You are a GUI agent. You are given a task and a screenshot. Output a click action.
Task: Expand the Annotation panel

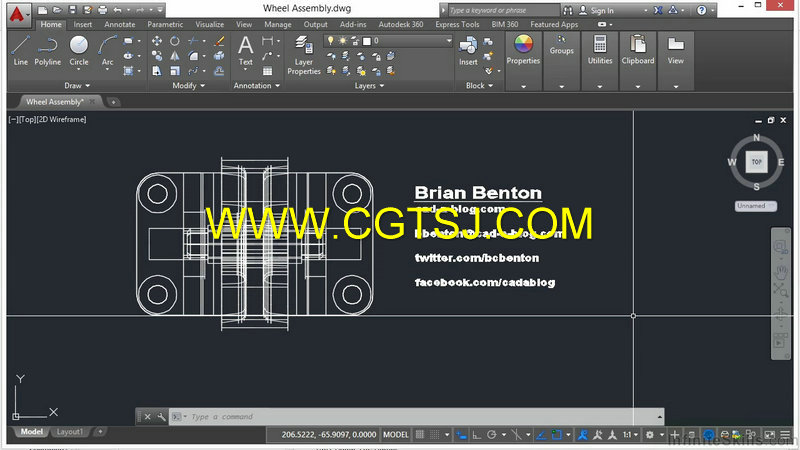click(257, 86)
